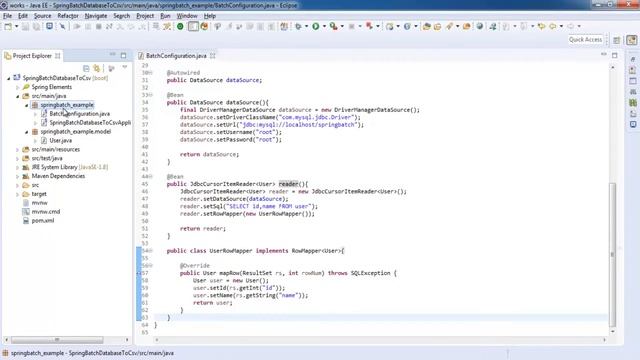Toggle Skip All Breakpoints toolbar button
The image size is (640, 360).
(x=62, y=27)
